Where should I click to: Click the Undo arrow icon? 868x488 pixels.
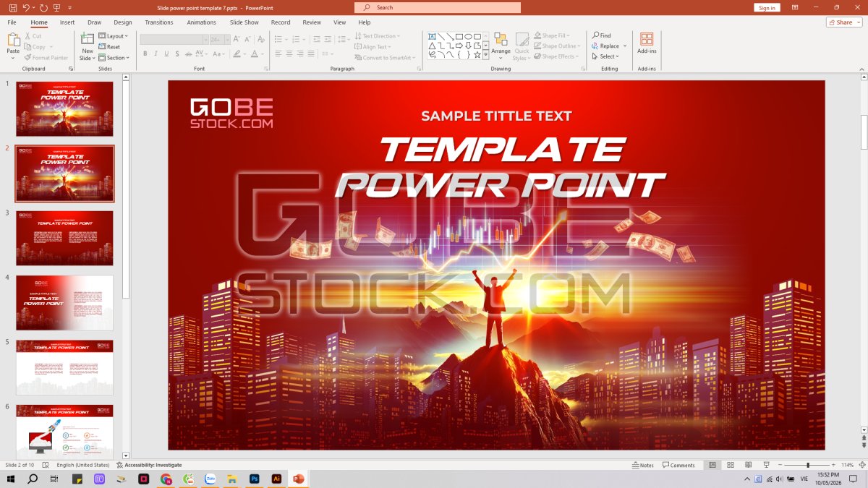pyautogui.click(x=26, y=7)
